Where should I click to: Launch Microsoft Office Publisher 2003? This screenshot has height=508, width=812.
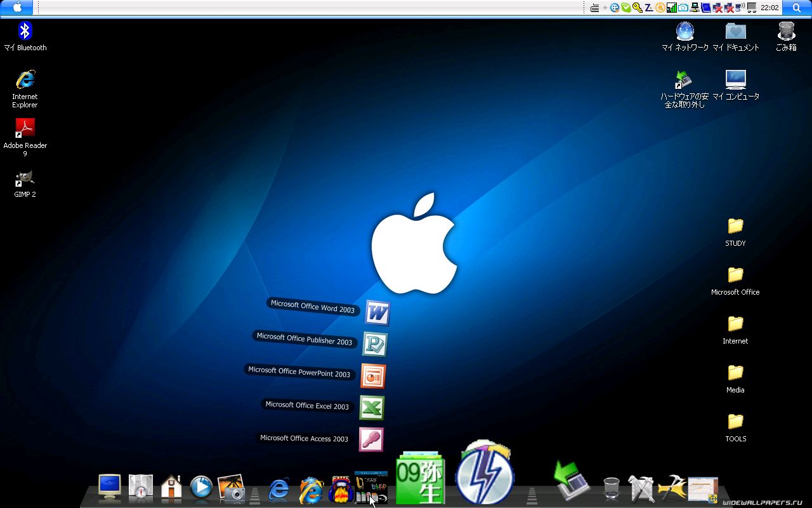click(x=375, y=344)
